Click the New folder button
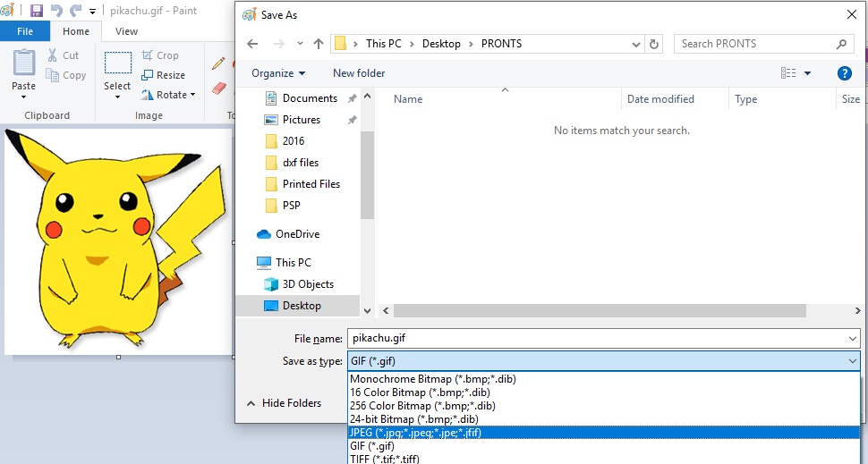 359,73
